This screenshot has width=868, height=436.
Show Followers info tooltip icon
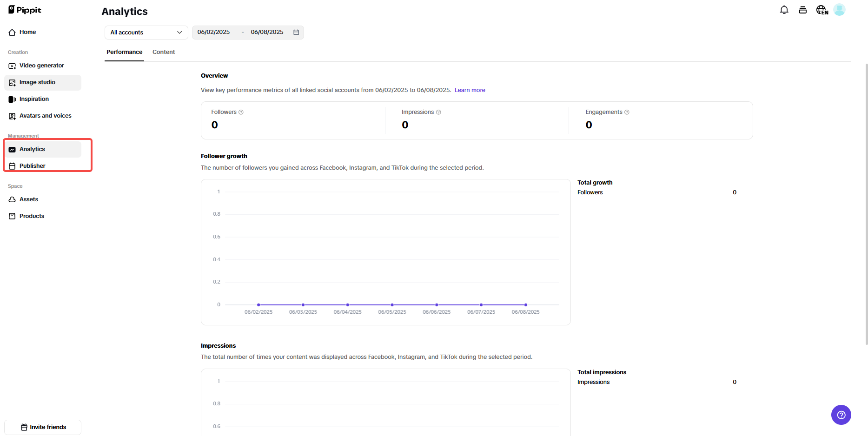pyautogui.click(x=241, y=112)
